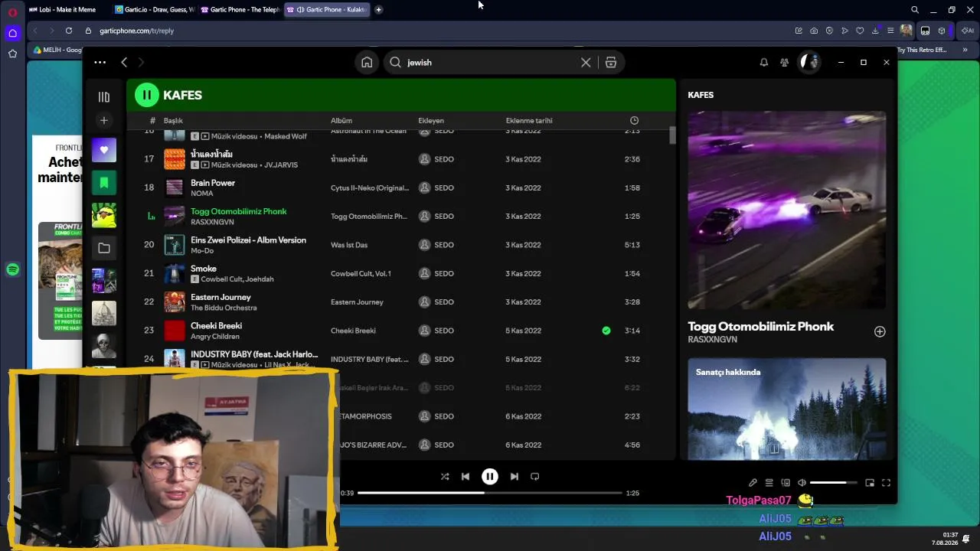The height and width of the screenshot is (551, 980).
Task: Open RASXXNGVN artist in Now Playing panel
Action: [x=712, y=340]
